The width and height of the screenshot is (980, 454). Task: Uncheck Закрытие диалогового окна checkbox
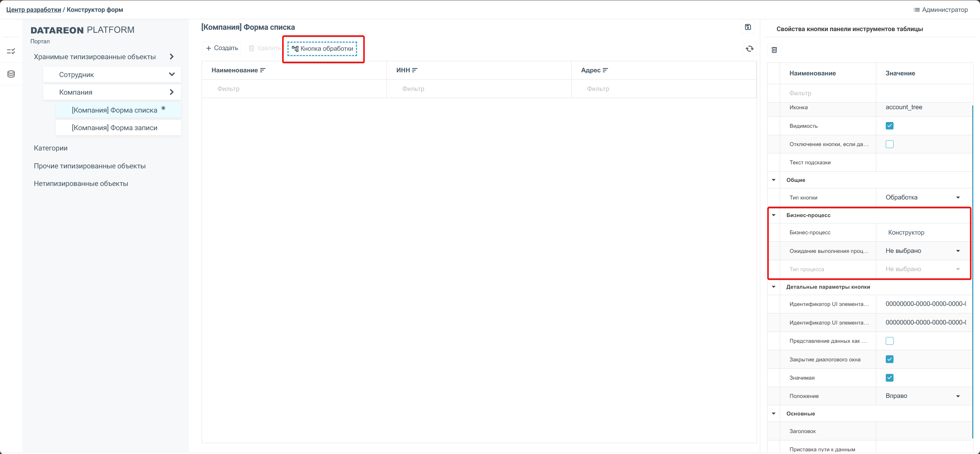click(x=889, y=359)
